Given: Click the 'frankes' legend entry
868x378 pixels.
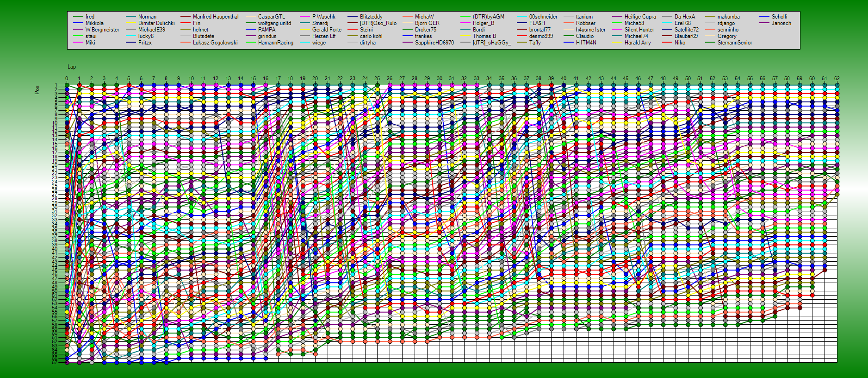Looking at the screenshot, I should (x=423, y=36).
